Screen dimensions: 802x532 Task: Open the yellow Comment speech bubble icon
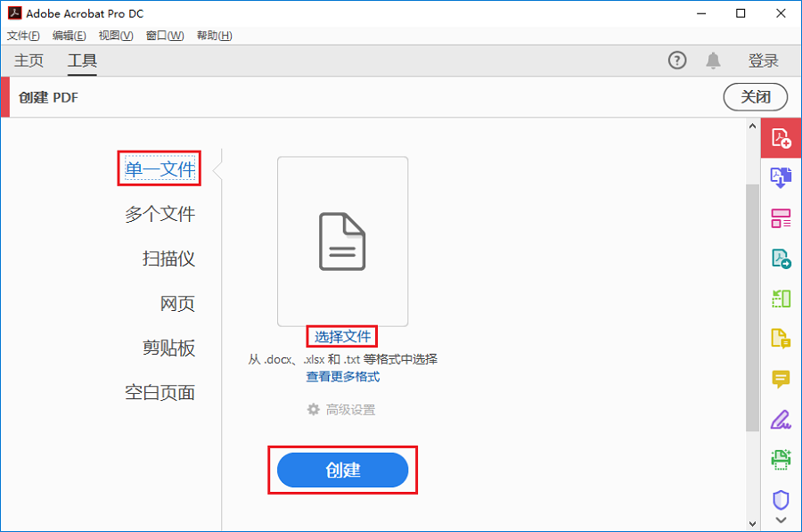[x=781, y=379]
